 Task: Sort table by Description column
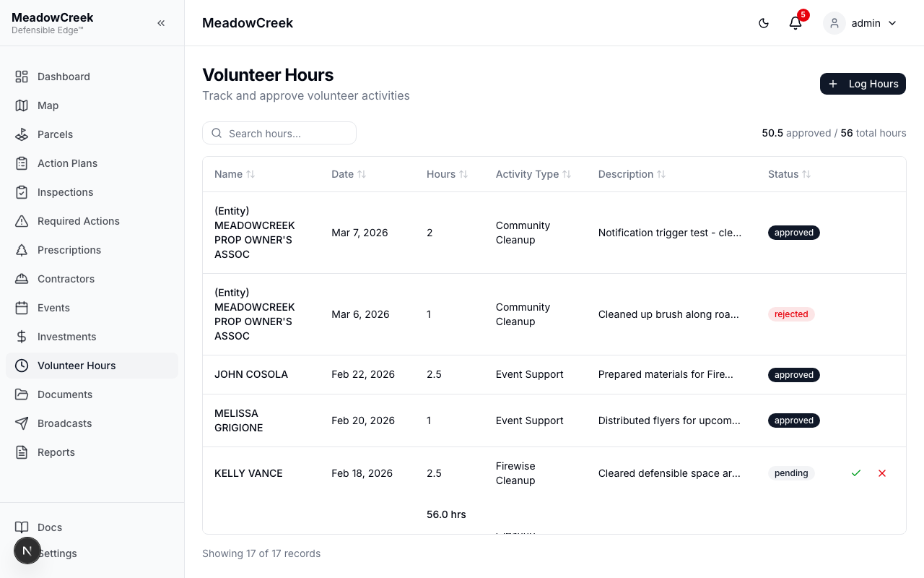632,174
